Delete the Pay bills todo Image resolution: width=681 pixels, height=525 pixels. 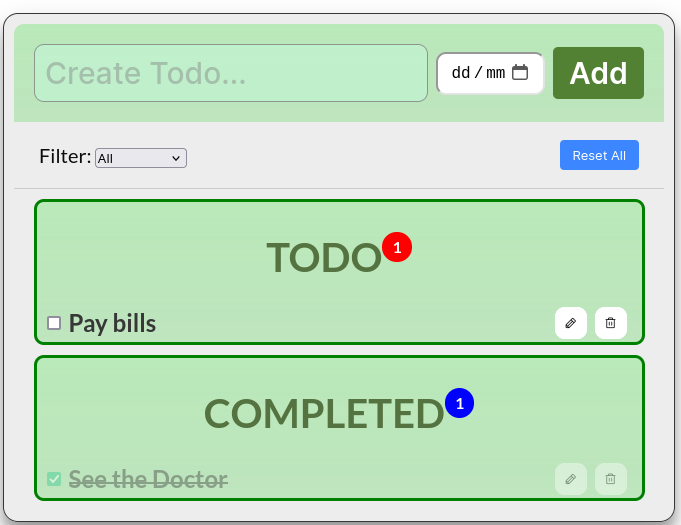tap(611, 323)
